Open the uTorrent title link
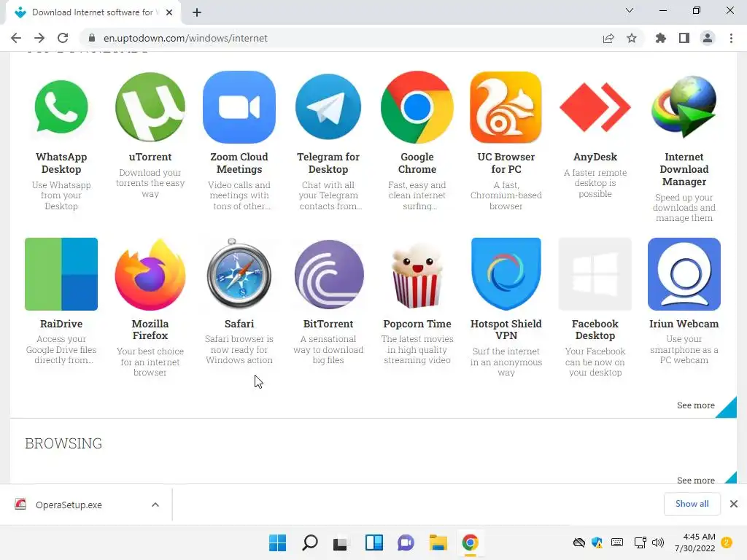The width and height of the screenshot is (747, 560). [x=150, y=157]
